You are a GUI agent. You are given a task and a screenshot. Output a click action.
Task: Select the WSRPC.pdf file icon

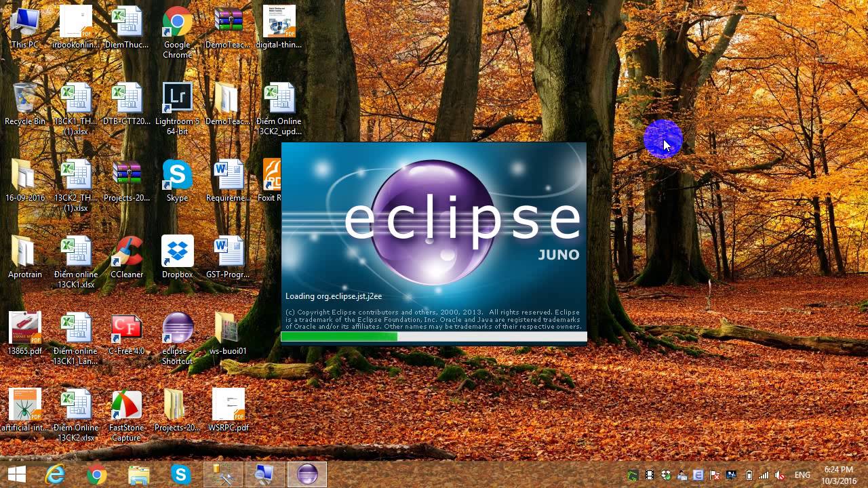click(229, 410)
